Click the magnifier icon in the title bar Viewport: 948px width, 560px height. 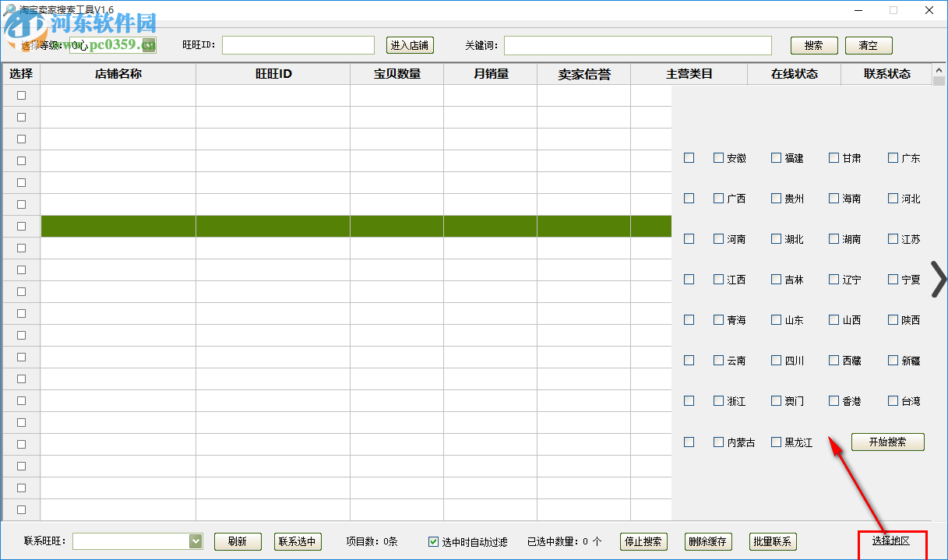[x=8, y=10]
